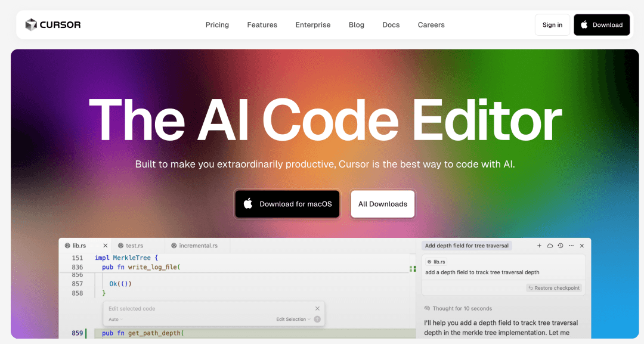Open the Edit Selection dropdown
Screen dimensions: 644x344
point(293,320)
